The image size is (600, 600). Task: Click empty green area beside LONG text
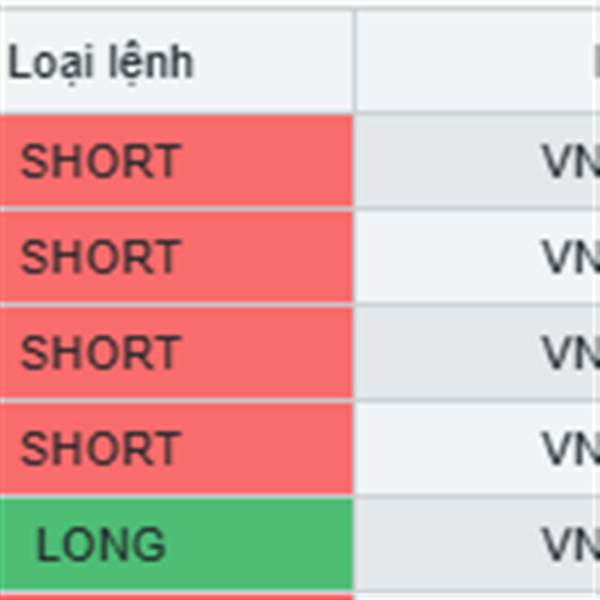pos(260,544)
